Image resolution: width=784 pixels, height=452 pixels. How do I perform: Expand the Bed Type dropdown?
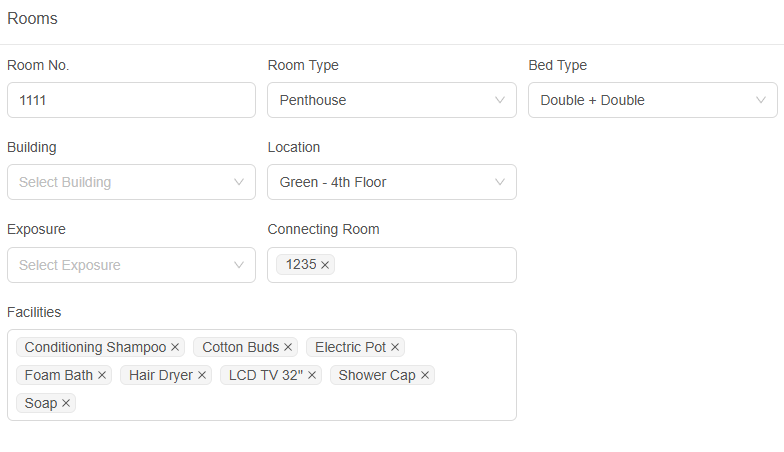pyautogui.click(x=640, y=100)
